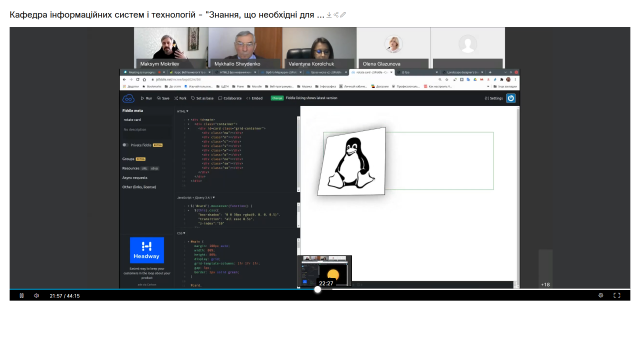Save the fiddle
Image resolution: width=640 pixels, height=360 pixels.
[x=163, y=98]
